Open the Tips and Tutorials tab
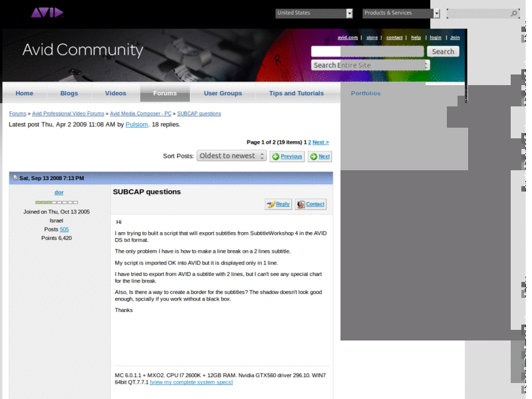The width and height of the screenshot is (532, 399). 296,93
